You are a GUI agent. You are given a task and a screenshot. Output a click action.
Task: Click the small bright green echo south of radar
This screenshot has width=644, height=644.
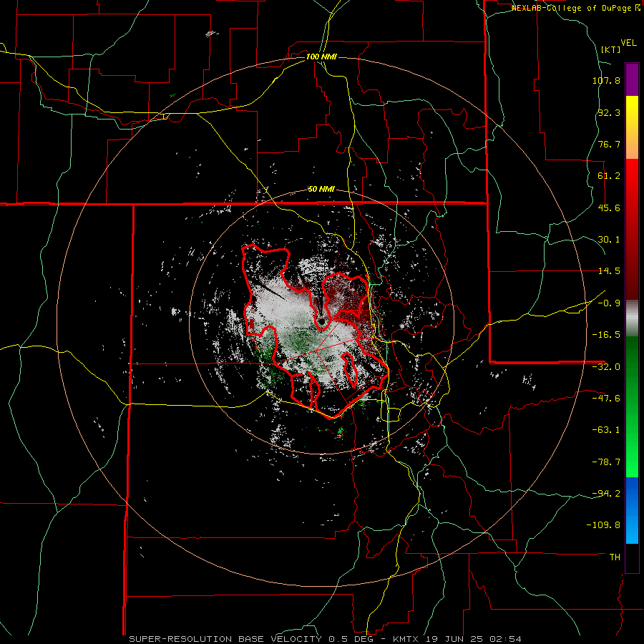[341, 431]
